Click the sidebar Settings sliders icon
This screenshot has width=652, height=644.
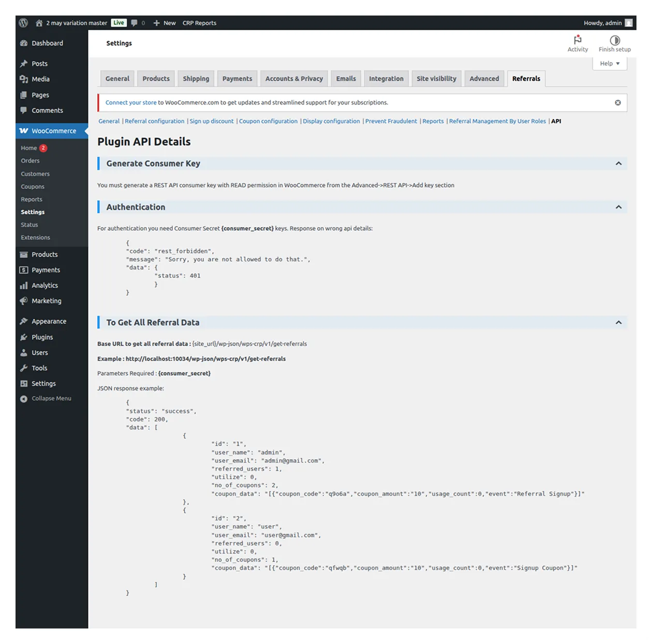tap(24, 383)
